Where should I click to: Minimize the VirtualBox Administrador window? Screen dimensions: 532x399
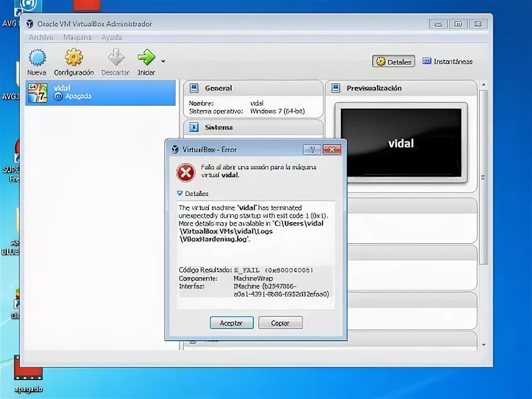click(x=438, y=24)
